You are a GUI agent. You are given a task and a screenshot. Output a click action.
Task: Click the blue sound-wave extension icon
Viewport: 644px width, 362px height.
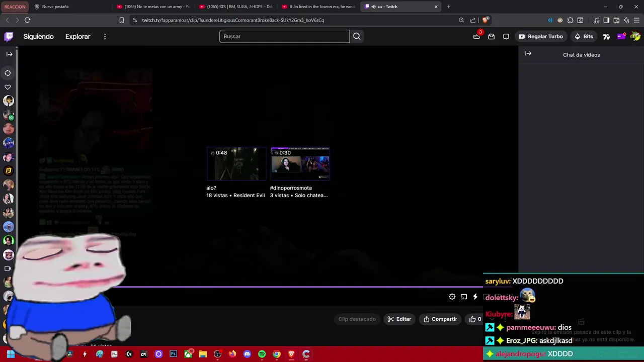click(550, 20)
